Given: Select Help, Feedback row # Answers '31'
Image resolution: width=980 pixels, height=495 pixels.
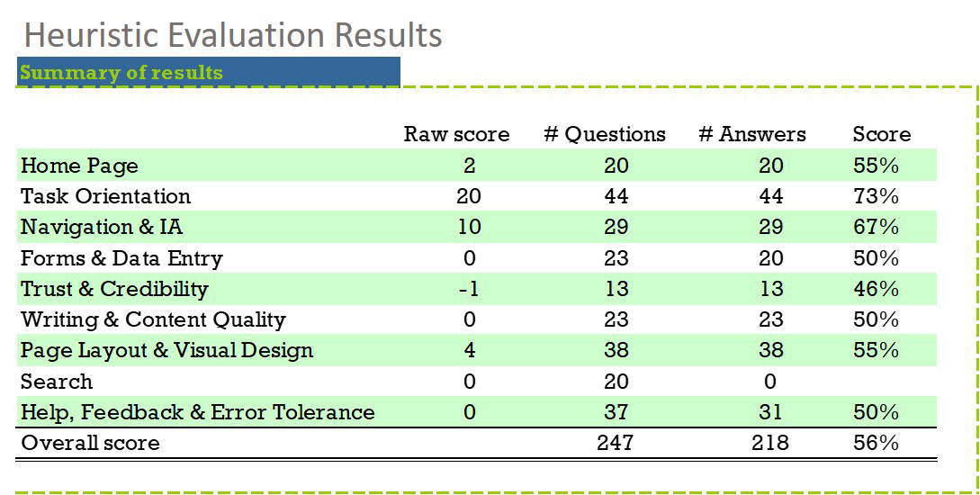Looking at the screenshot, I should 770,412.
